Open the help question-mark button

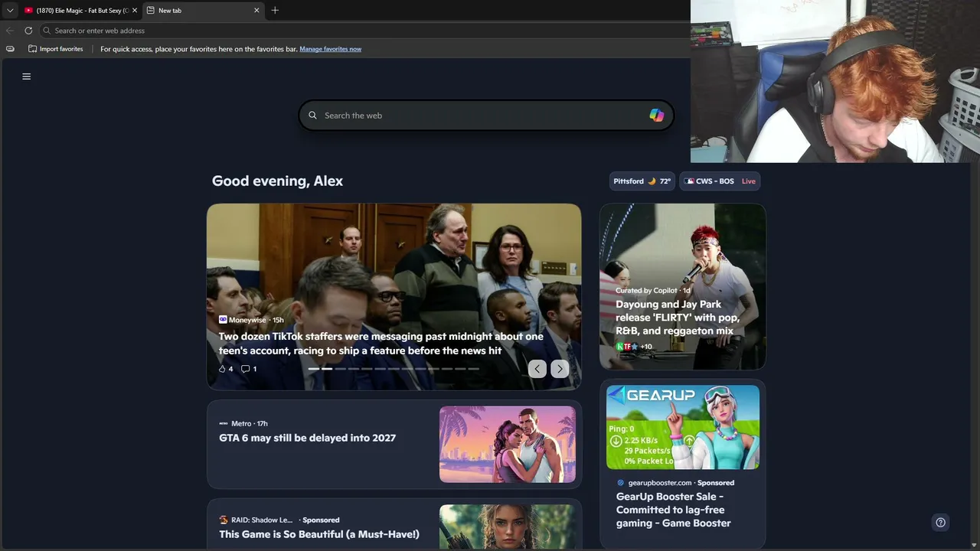941,523
